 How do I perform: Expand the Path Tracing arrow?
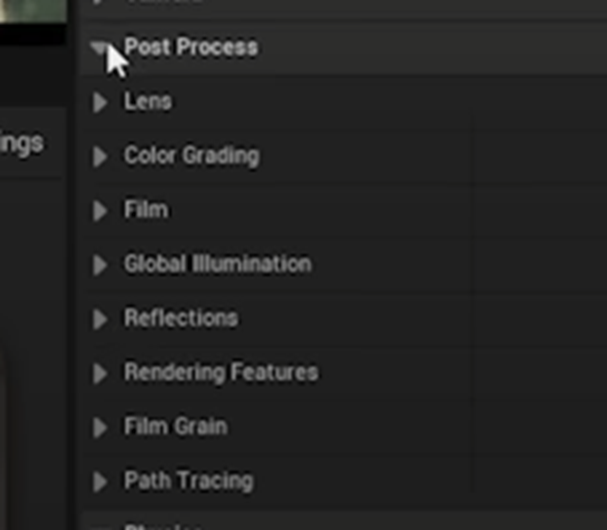99,481
